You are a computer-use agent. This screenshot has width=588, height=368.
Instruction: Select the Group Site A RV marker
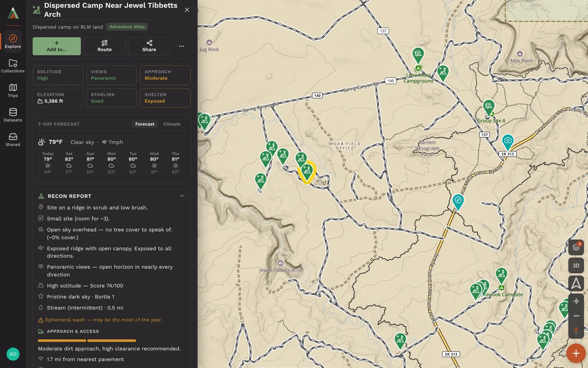[489, 107]
